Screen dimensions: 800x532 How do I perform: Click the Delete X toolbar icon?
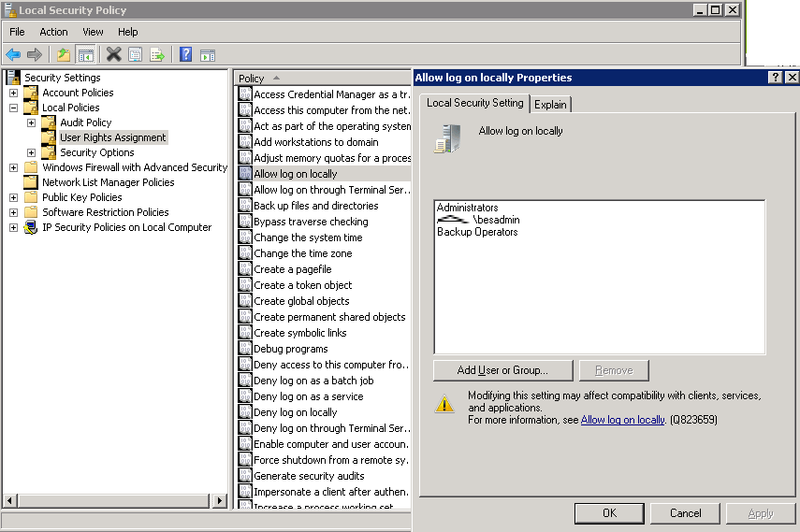(x=113, y=55)
